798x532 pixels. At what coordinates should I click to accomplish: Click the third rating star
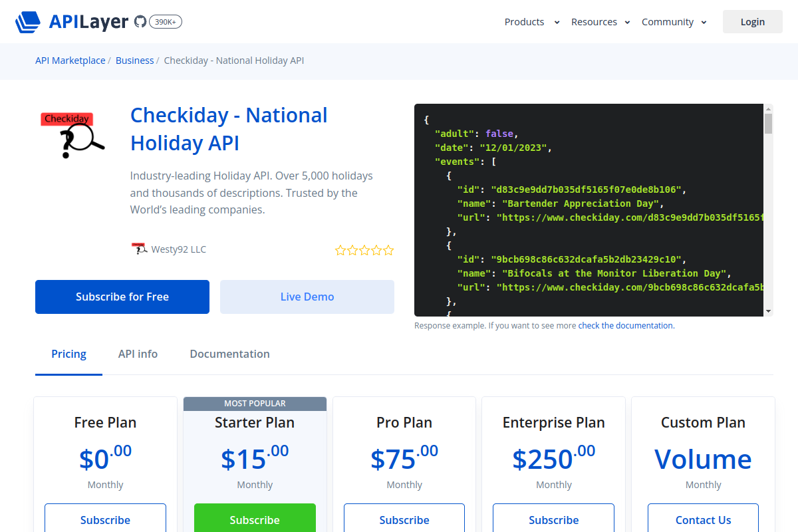point(364,250)
